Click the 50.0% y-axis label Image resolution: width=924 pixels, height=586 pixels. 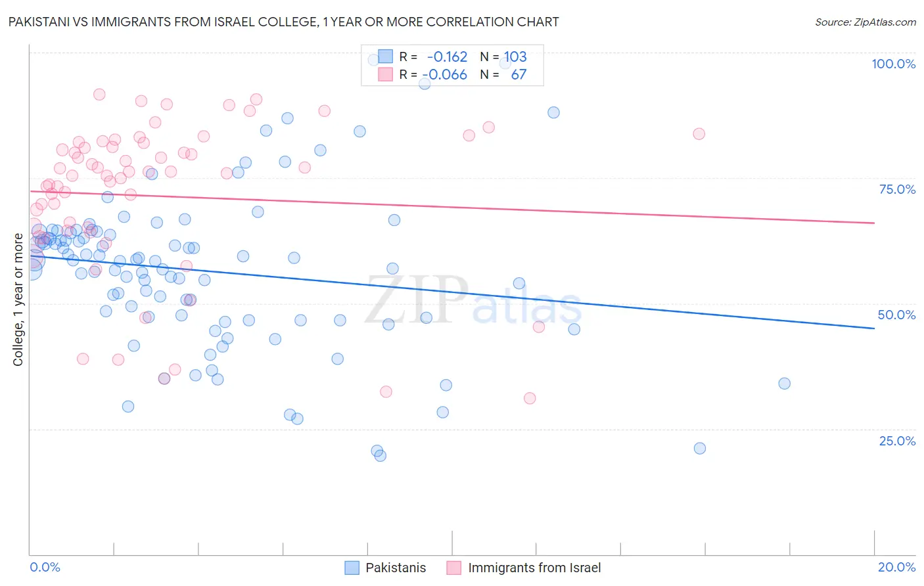click(x=896, y=315)
